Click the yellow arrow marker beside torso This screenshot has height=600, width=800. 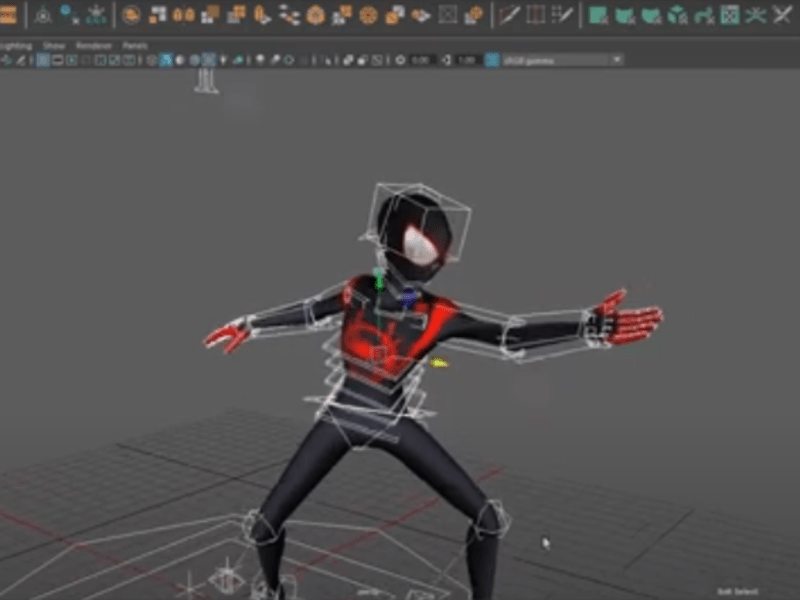coord(439,363)
